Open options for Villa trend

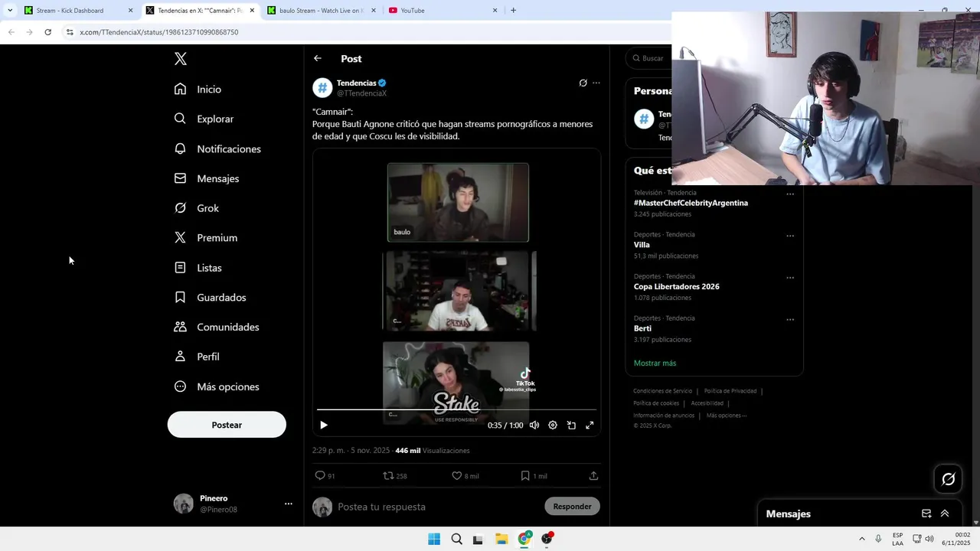[x=790, y=236]
